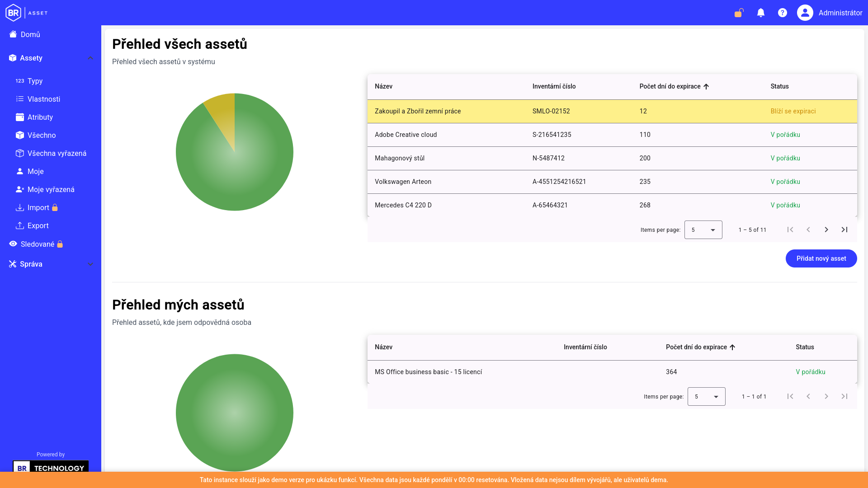
Task: Click the orange unlock padlock icon
Action: point(739,13)
